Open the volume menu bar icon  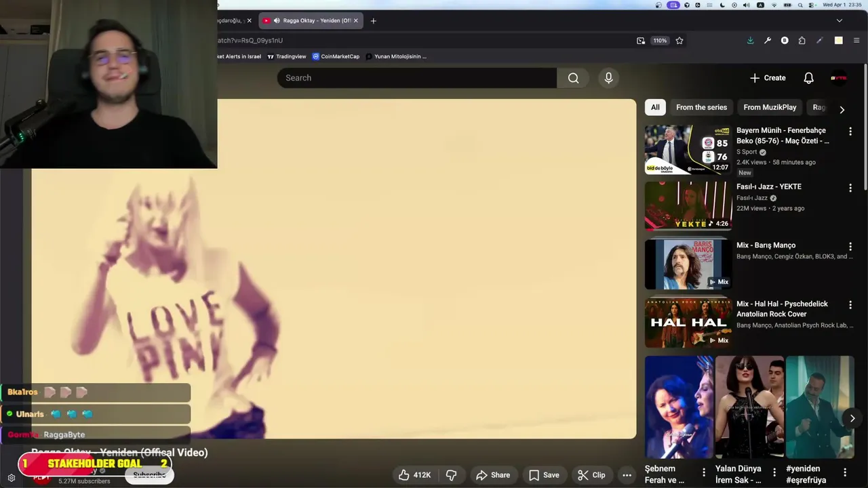(x=747, y=5)
